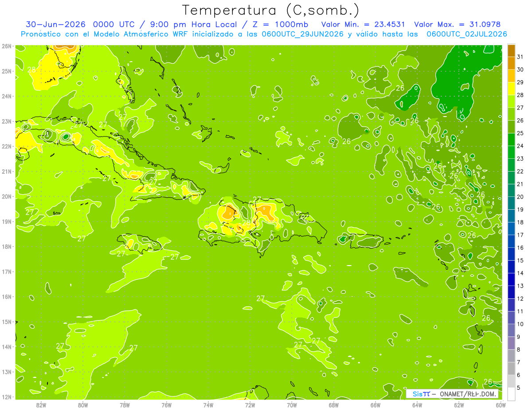Image resolution: width=532 pixels, height=411 pixels.
Task: Click the 13N latitude axis label
Action: [x=7, y=372]
